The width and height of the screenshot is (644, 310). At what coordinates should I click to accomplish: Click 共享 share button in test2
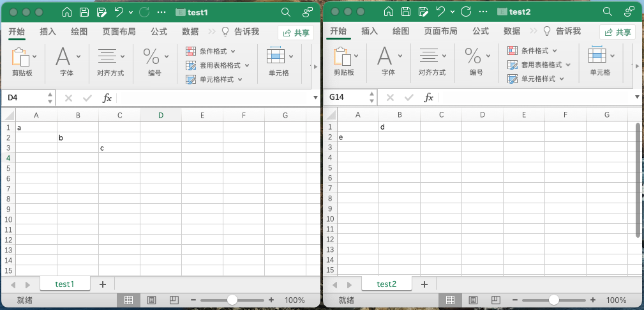click(617, 33)
